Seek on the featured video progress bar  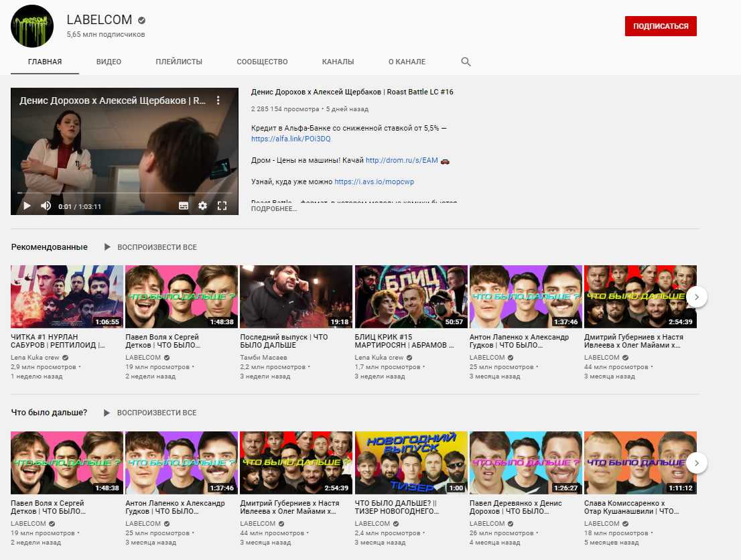[124, 194]
